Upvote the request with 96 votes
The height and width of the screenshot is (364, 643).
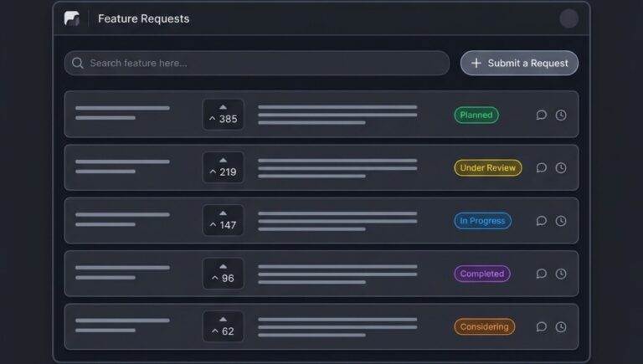point(223,274)
